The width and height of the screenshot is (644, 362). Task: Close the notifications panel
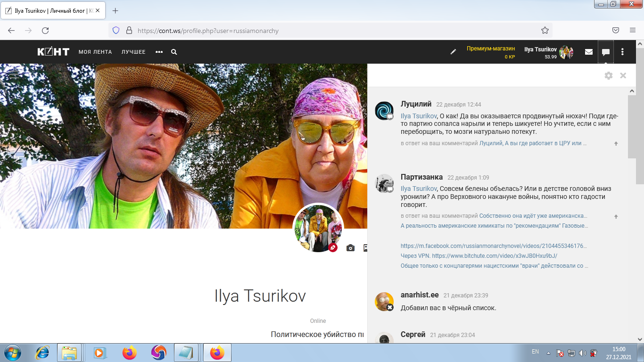623,75
